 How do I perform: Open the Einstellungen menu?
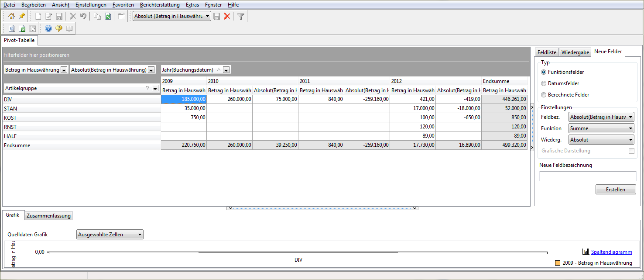91,5
